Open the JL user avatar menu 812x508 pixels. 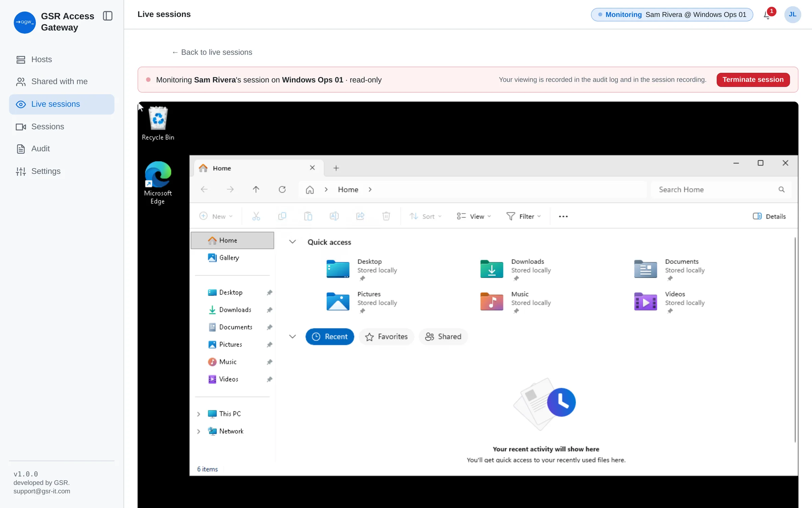point(792,15)
